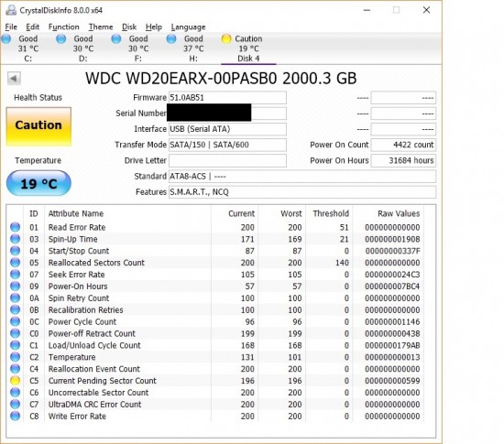Click the WDC WD20EARX-00PASB0 model title
504x444 pixels.
(221, 79)
